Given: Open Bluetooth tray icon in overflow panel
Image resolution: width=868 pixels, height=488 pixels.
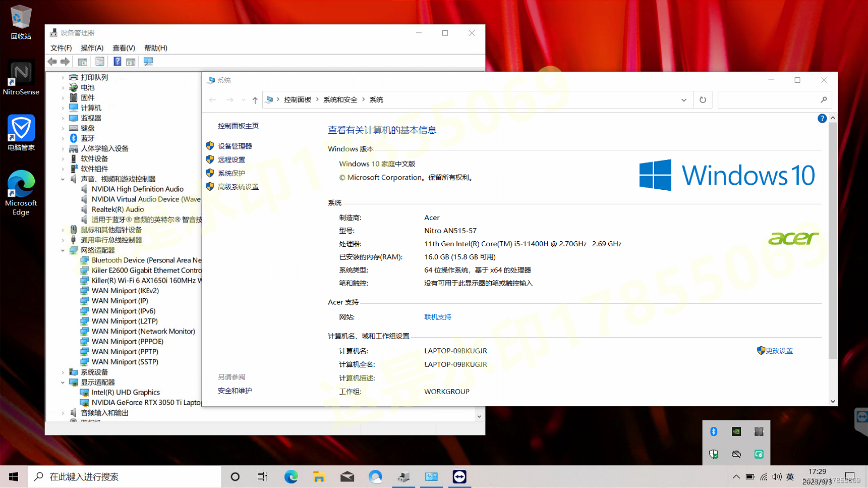Looking at the screenshot, I should (x=714, y=431).
